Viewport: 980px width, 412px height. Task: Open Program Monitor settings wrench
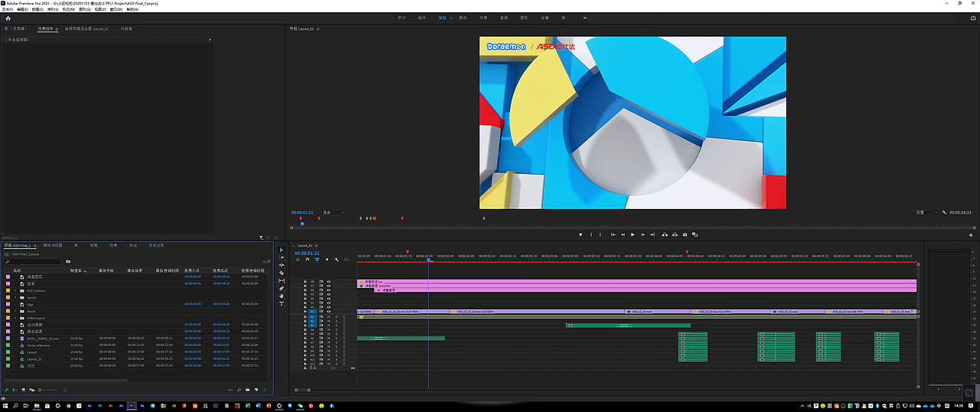945,212
